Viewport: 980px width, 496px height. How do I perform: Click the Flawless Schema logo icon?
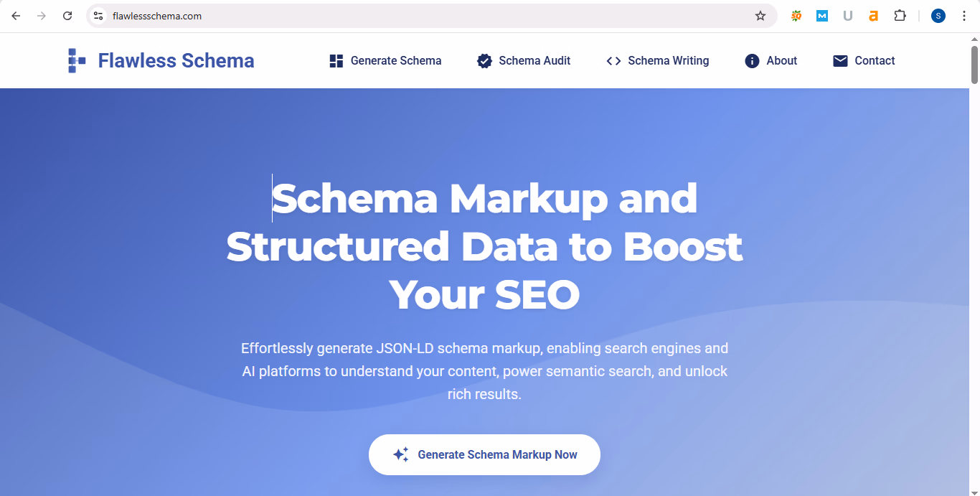click(x=77, y=61)
